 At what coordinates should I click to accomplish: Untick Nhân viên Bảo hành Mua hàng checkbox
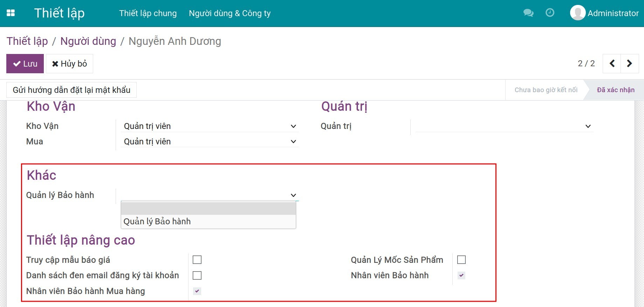point(197,291)
